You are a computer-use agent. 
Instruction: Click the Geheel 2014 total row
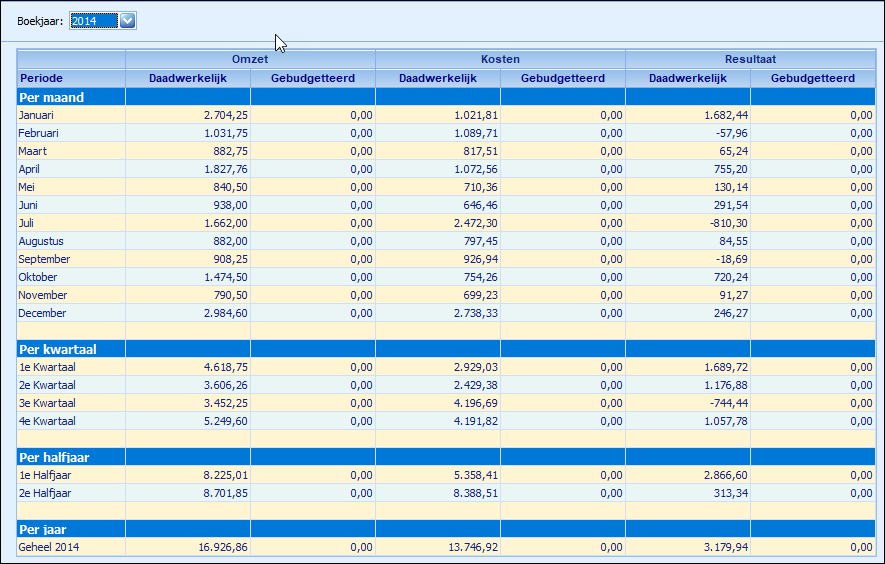point(446,547)
